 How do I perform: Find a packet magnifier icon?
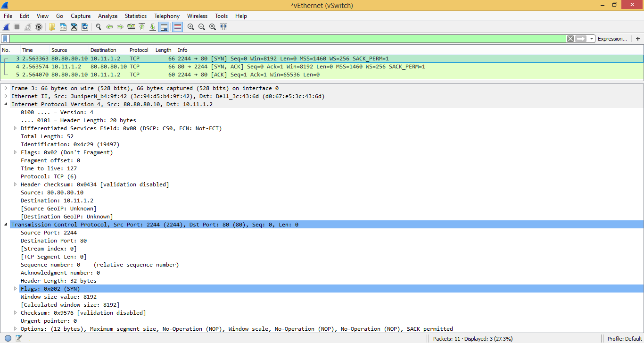click(x=99, y=27)
